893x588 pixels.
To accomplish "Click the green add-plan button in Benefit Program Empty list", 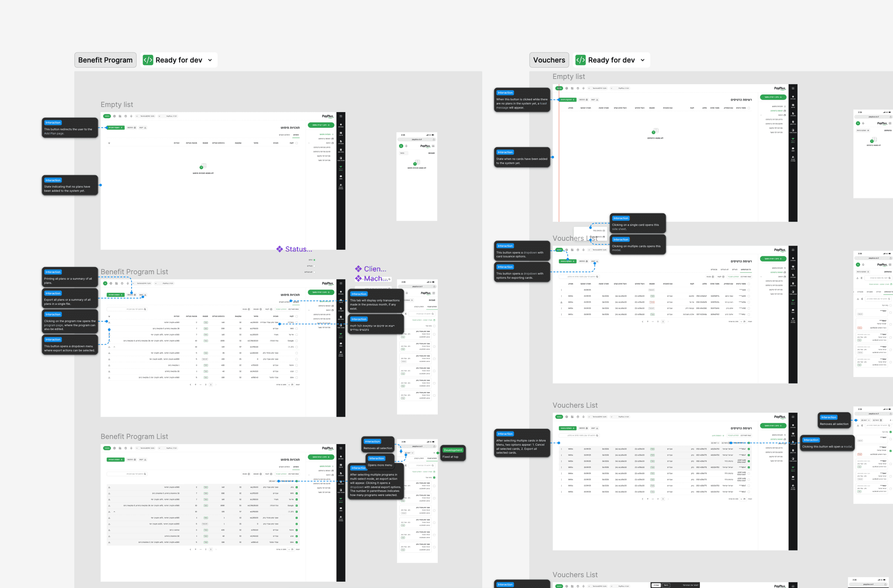I will (x=116, y=128).
